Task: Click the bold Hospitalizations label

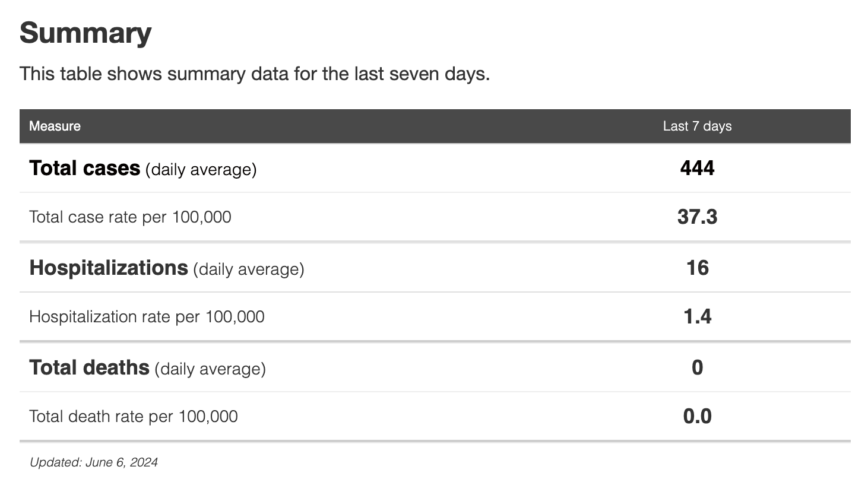Action: point(109,268)
